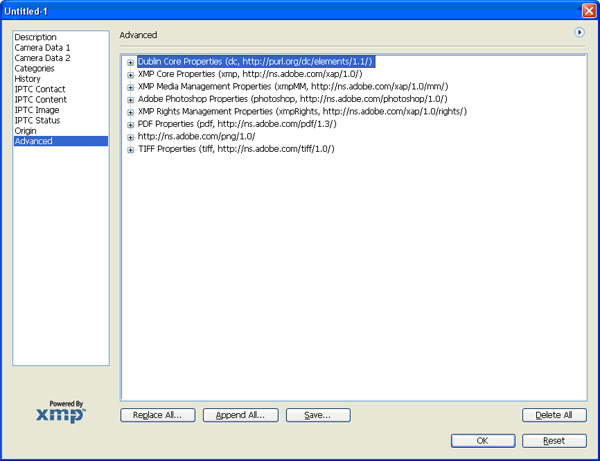Switch to Camera Data 1 section
Image resolution: width=600 pixels, height=461 pixels.
(x=42, y=48)
